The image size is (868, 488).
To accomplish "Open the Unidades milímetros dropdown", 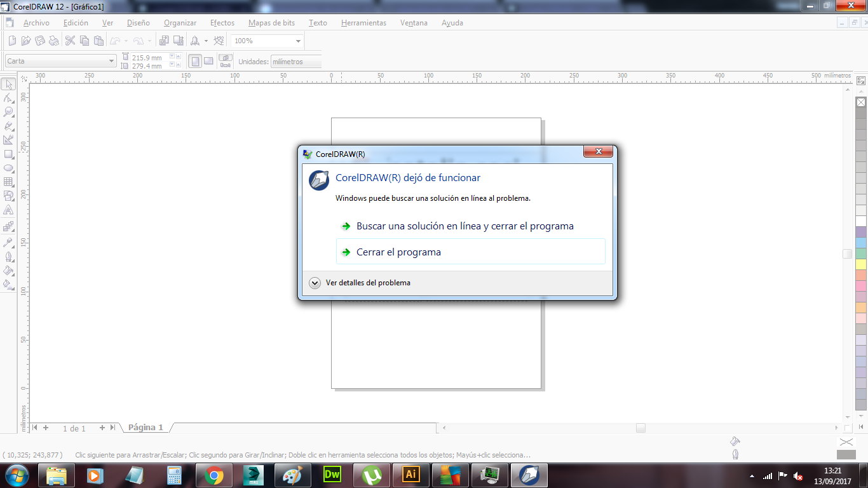I will [296, 62].
